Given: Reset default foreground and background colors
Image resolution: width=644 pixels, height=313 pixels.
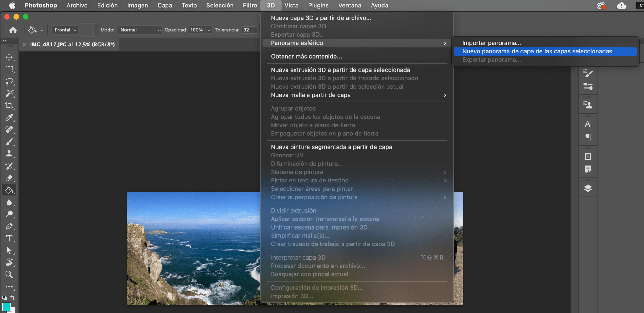Looking at the screenshot, I should click(x=4, y=297).
